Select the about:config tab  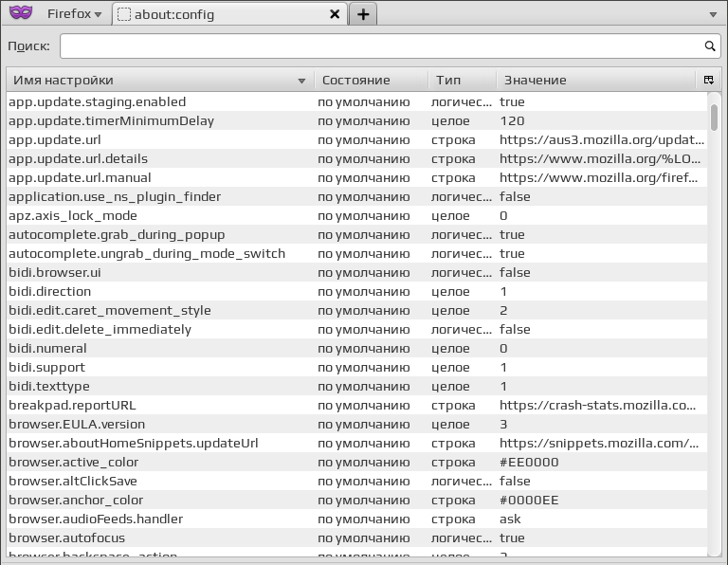coord(229,14)
